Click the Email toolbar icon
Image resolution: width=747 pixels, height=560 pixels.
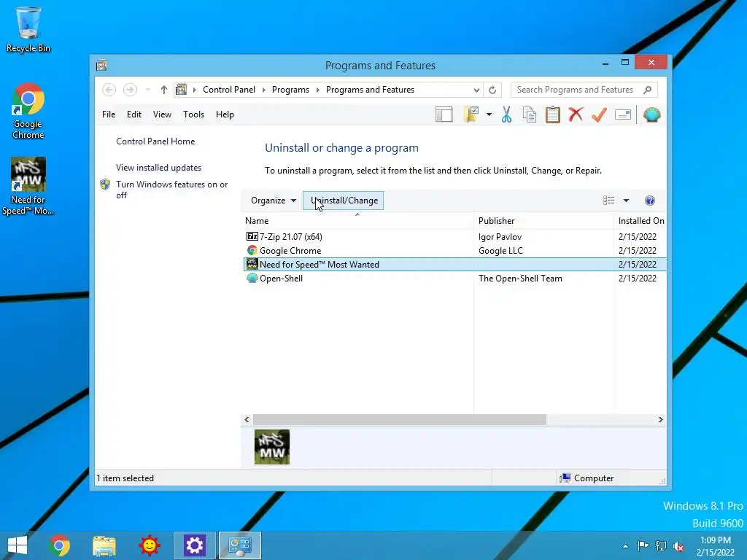(x=623, y=114)
